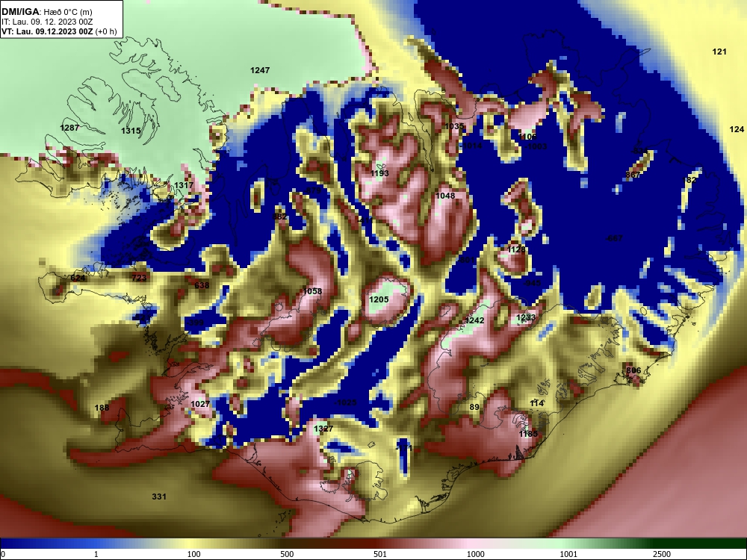This screenshot has width=747, height=560.
Task: Click the map value 1106
Action: (527, 137)
